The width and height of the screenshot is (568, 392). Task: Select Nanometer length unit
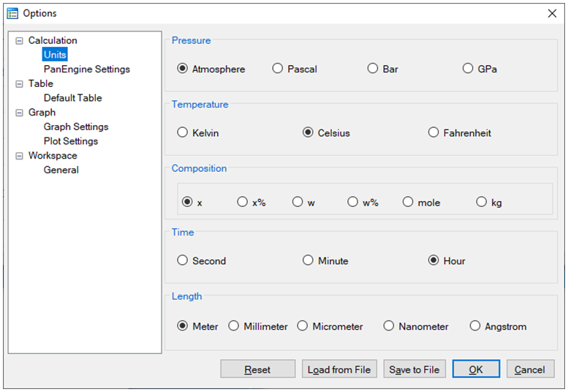389,326
